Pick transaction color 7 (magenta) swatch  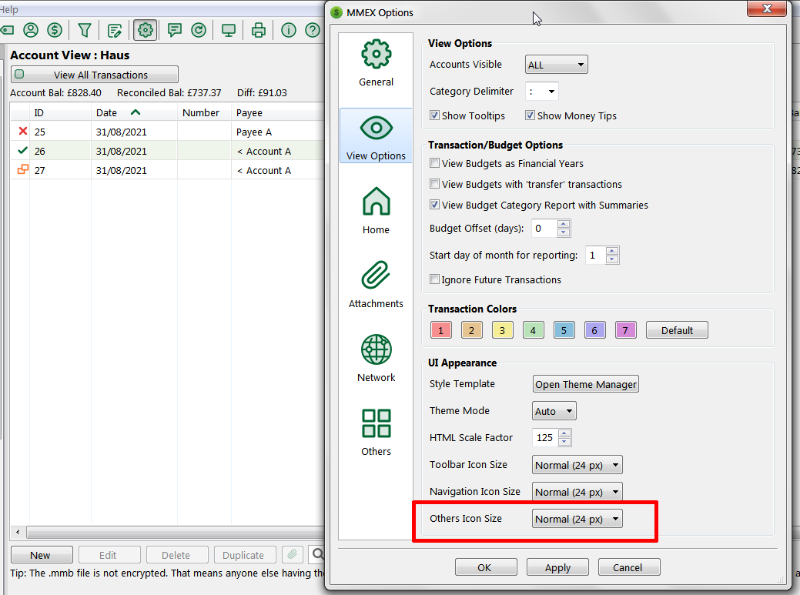(x=626, y=330)
